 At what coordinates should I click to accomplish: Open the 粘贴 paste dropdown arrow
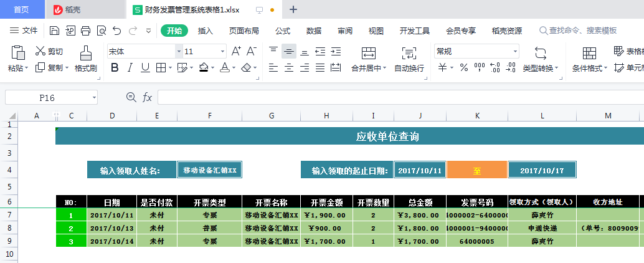click(x=26, y=68)
